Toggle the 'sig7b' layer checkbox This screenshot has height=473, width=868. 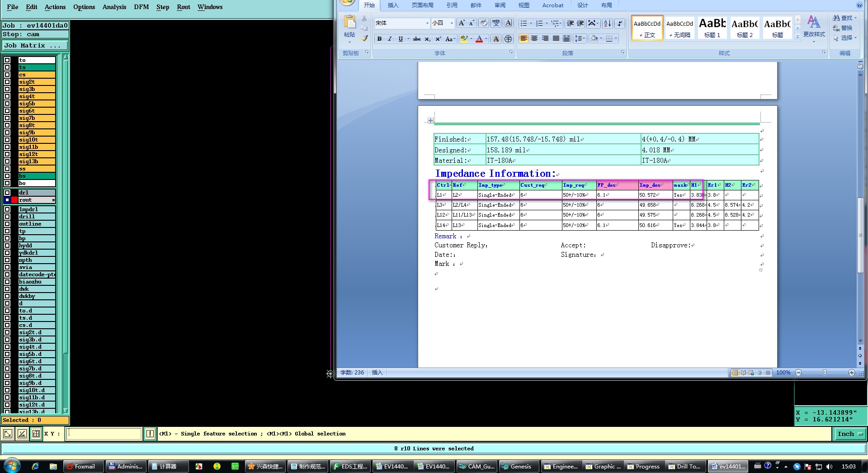(x=7, y=118)
